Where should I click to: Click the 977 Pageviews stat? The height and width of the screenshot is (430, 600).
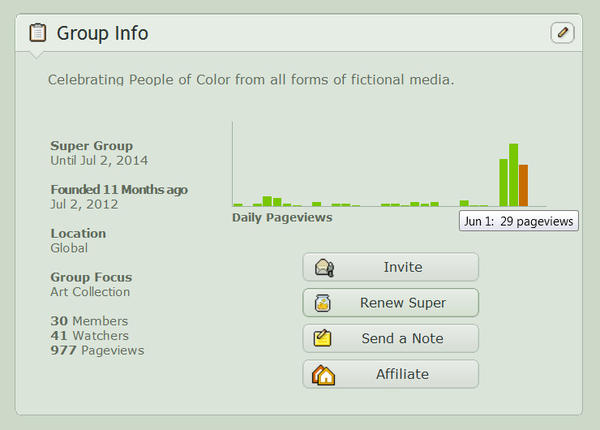pyautogui.click(x=97, y=351)
